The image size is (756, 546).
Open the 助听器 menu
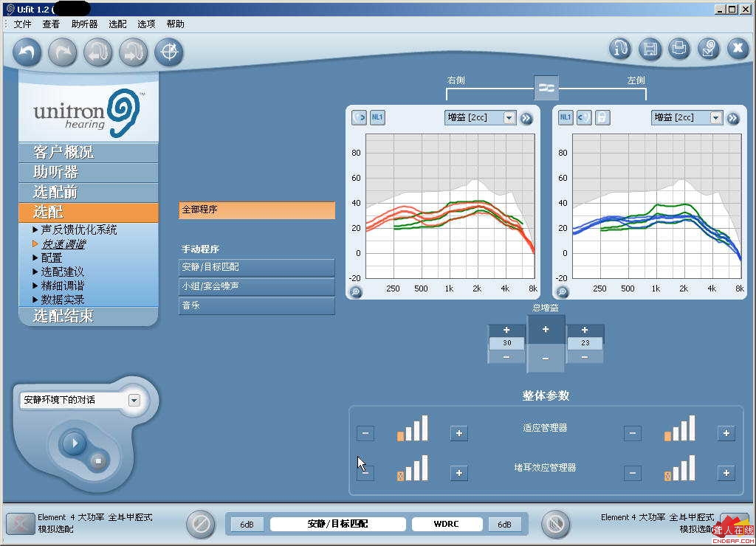pyautogui.click(x=84, y=24)
